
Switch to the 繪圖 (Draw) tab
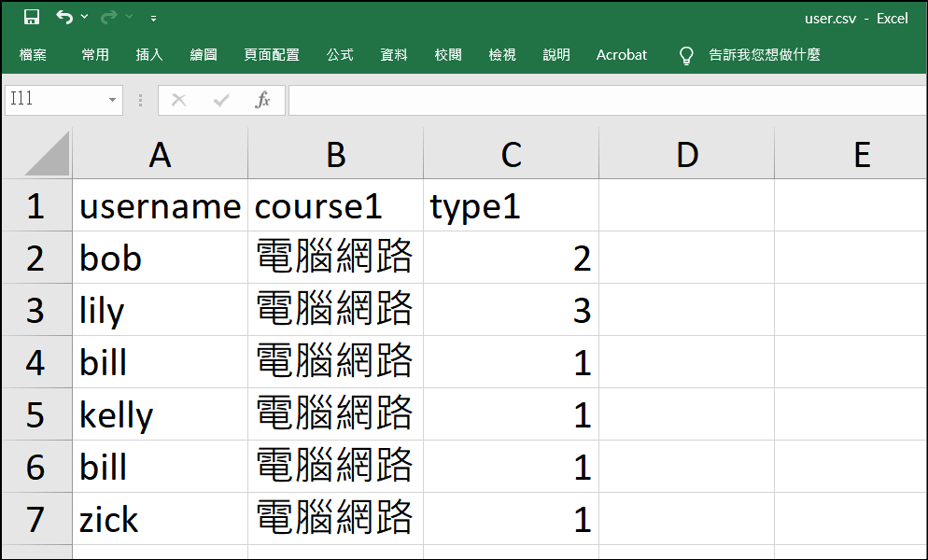tap(204, 55)
